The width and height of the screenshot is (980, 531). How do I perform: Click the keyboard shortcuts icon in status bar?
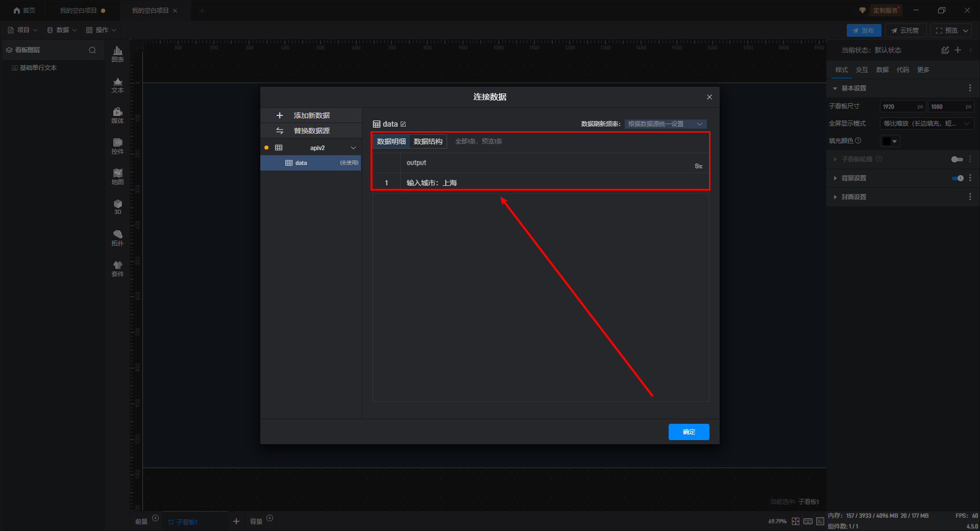[808, 521]
